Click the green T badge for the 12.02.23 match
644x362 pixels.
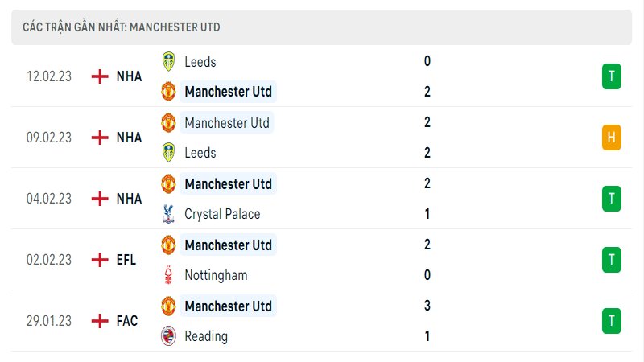click(612, 76)
